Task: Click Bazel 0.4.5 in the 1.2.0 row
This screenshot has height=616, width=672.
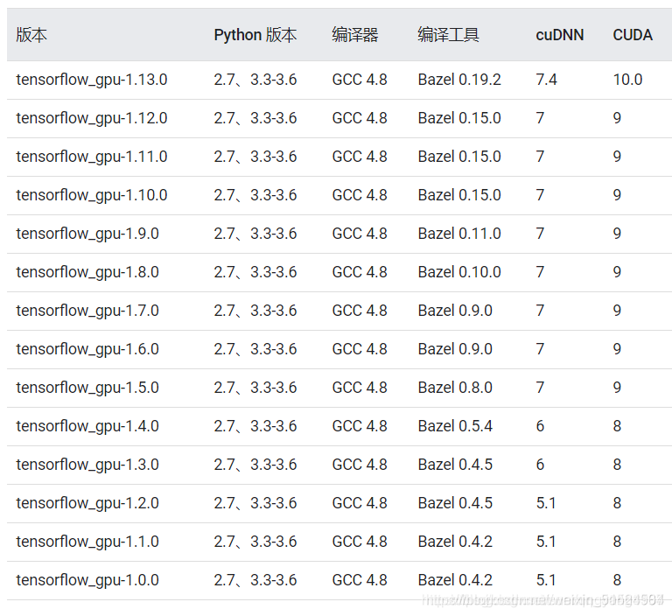Action: [455, 503]
